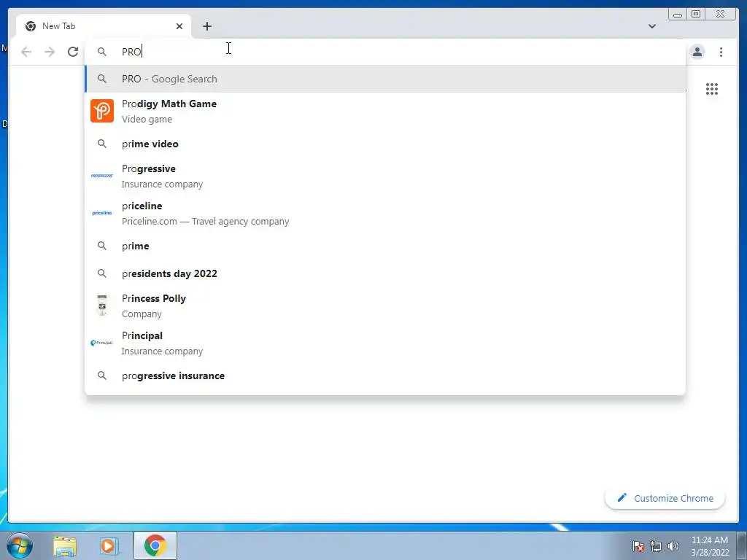Select the New Tab tab
The width and height of the screenshot is (747, 560).
coord(104,26)
